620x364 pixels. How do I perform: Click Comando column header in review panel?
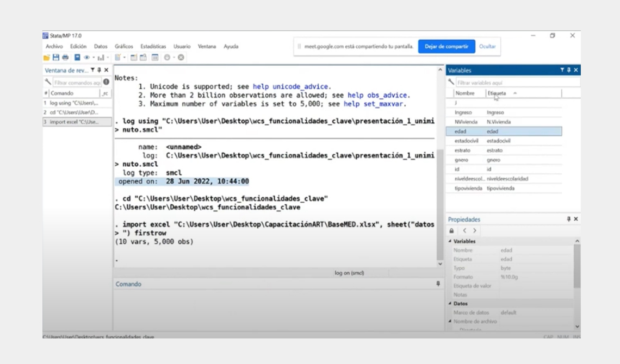pos(74,93)
